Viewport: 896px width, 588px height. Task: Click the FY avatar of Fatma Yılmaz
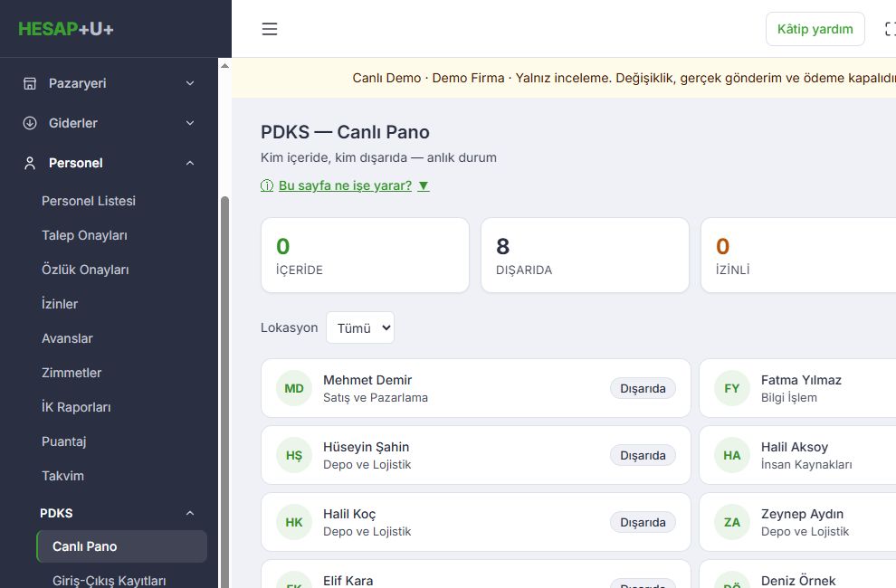click(732, 388)
